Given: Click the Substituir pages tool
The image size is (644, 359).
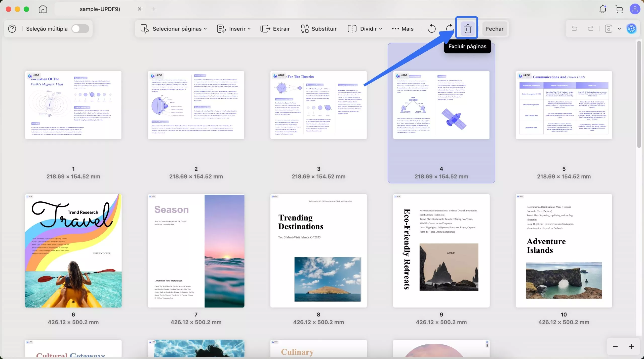Looking at the screenshot, I should [319, 29].
